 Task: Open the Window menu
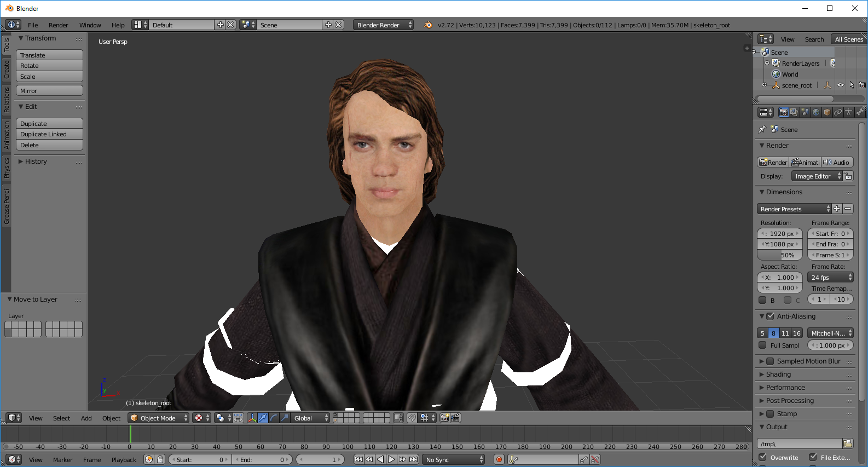click(90, 25)
